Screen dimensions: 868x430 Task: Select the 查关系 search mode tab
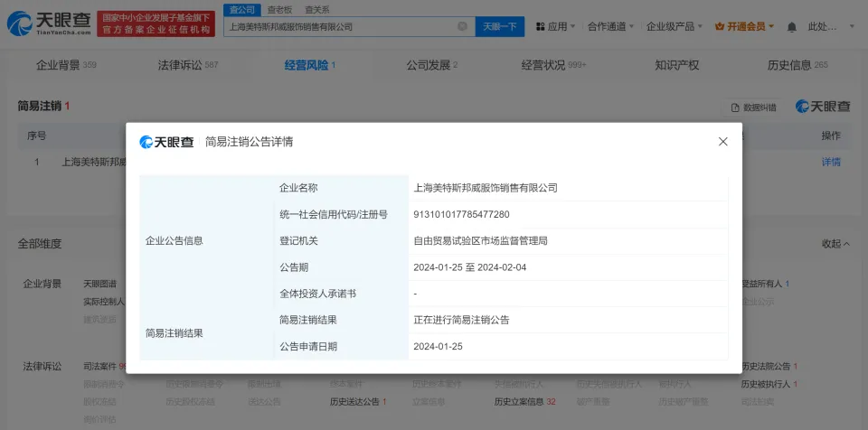316,9
